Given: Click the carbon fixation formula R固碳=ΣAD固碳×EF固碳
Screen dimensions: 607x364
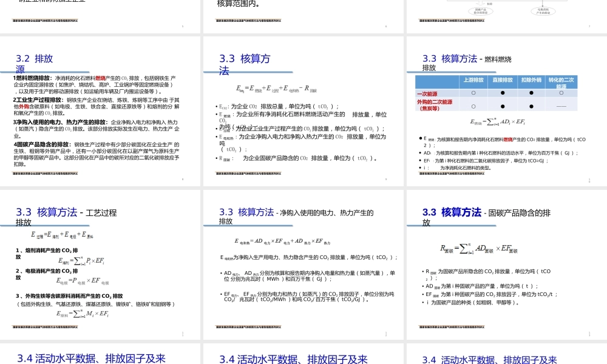Looking at the screenshot, I should coord(479,248).
